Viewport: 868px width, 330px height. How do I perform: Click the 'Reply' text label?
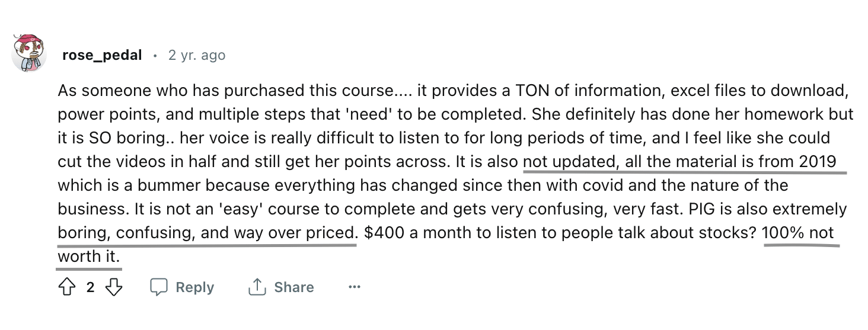click(195, 287)
